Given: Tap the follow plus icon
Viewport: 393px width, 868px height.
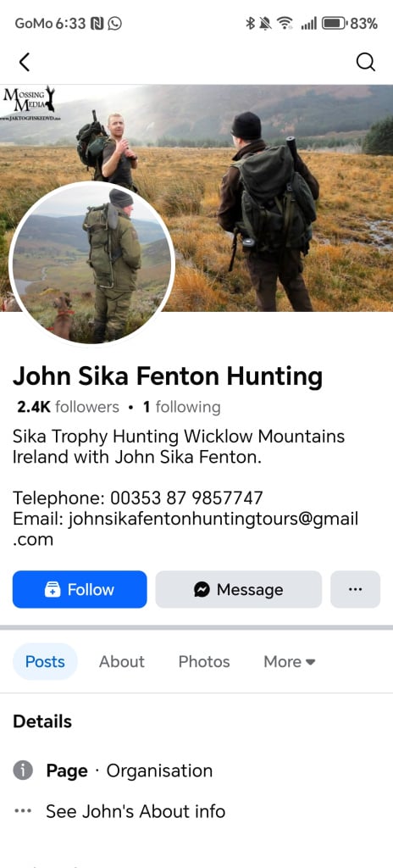Looking at the screenshot, I should [x=52, y=590].
